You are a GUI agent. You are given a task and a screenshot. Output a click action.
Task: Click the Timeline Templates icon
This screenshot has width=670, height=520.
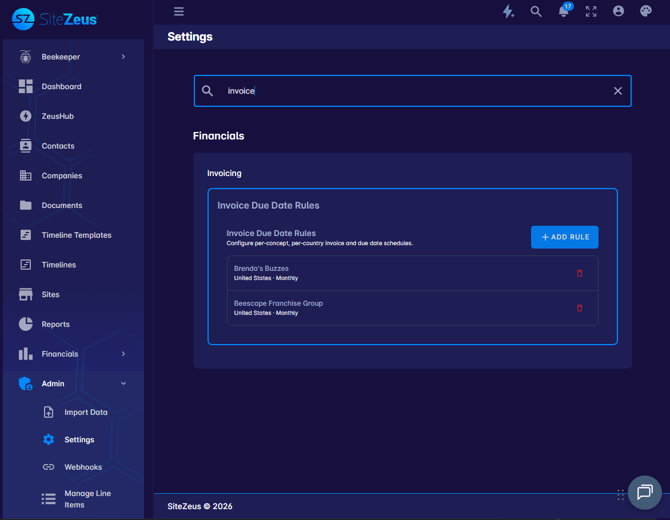(26, 235)
